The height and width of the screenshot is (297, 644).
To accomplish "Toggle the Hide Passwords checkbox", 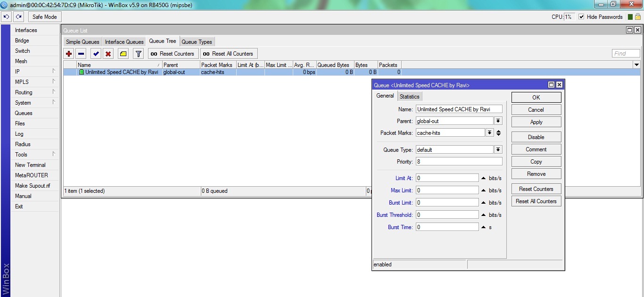I will pos(581,16).
